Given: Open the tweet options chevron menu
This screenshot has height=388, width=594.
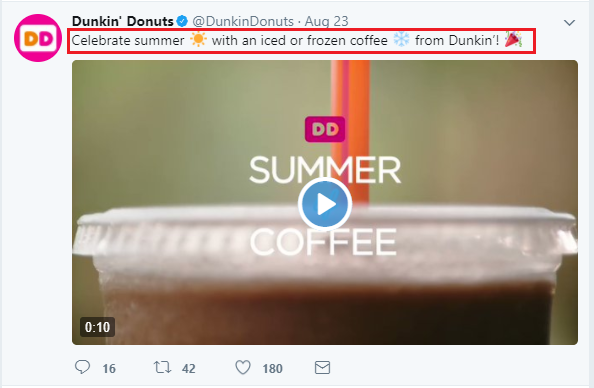Looking at the screenshot, I should 569,23.
